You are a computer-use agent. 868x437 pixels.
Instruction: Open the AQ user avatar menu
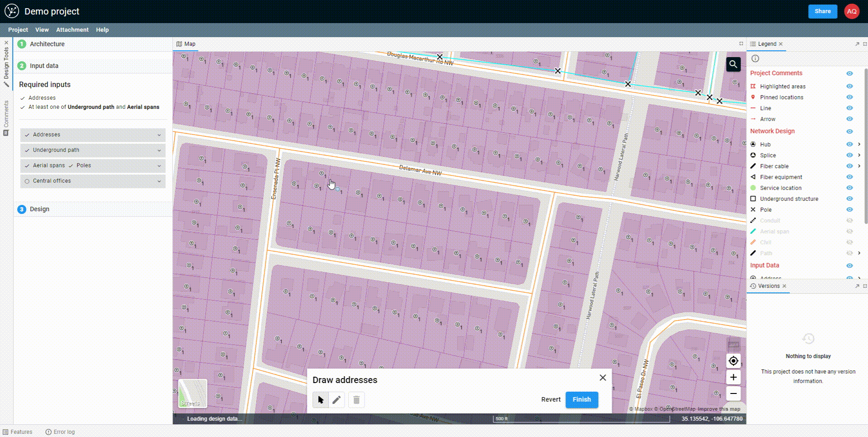tap(852, 11)
